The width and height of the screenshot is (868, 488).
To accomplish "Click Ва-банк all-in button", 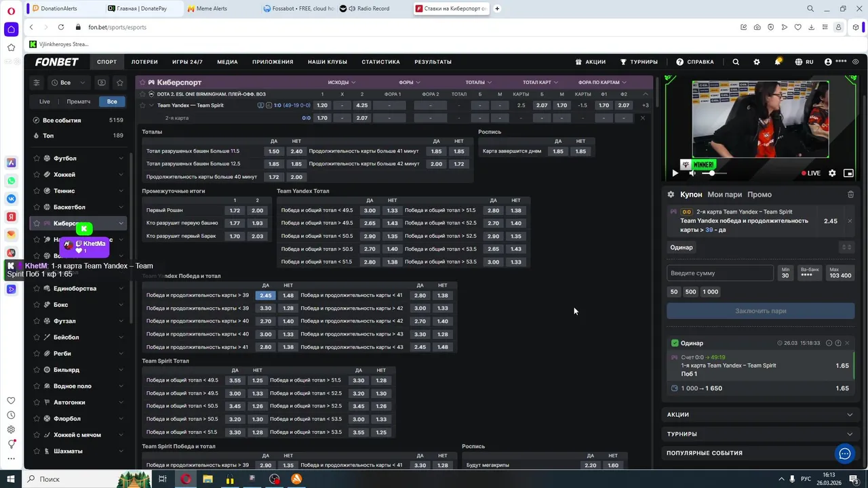I will coord(810,272).
